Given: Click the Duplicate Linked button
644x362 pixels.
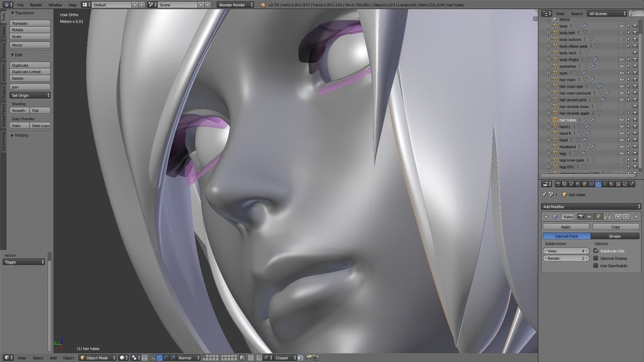Looking at the screenshot, I should (x=30, y=72).
